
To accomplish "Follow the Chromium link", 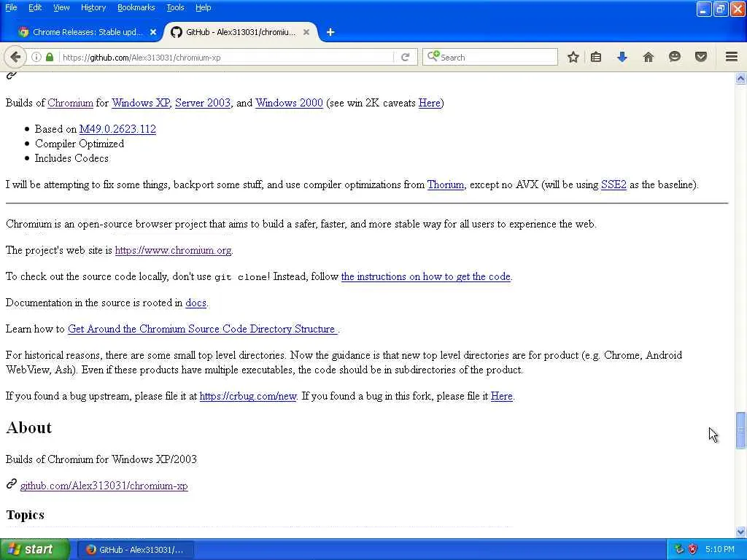I will [71, 103].
